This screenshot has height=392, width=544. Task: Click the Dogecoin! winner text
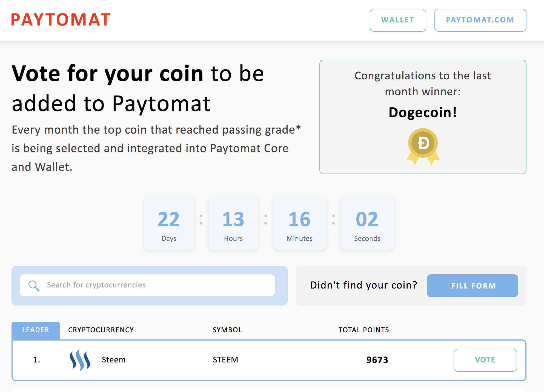click(x=423, y=113)
